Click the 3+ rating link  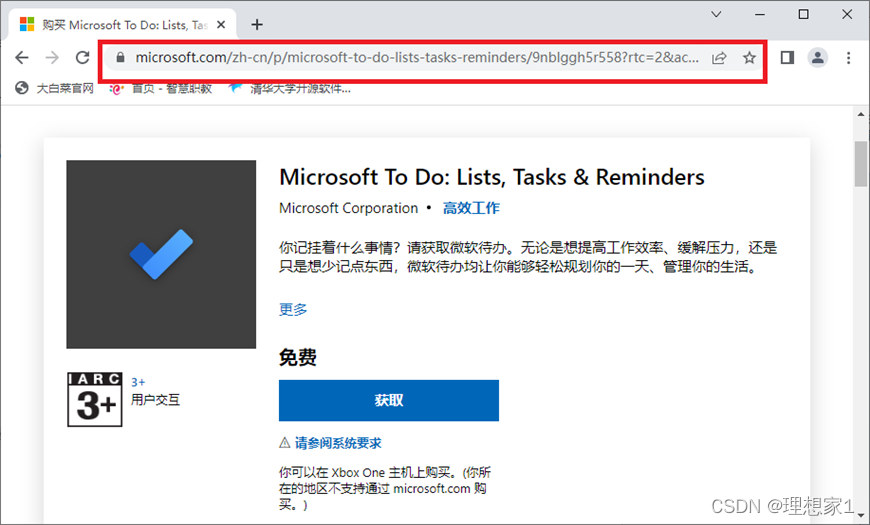[x=138, y=382]
